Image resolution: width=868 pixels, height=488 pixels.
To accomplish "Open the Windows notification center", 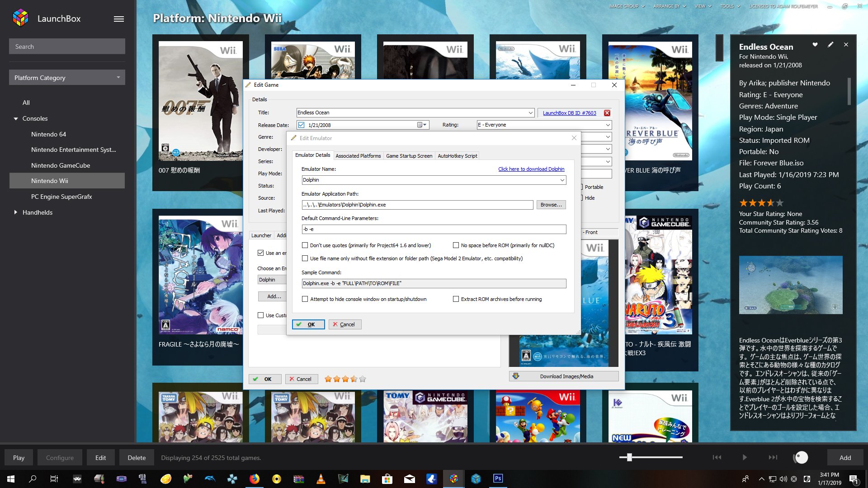I will pyautogui.click(x=854, y=479).
